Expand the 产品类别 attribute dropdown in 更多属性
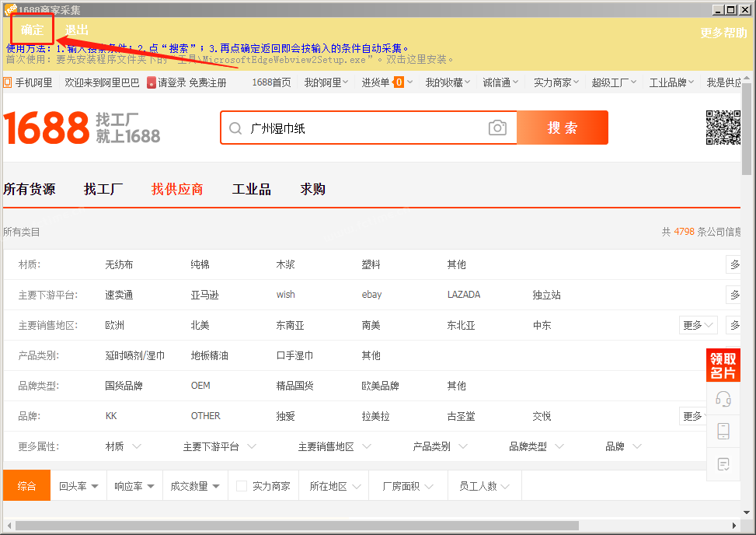This screenshot has height=535, width=756. 441,446
